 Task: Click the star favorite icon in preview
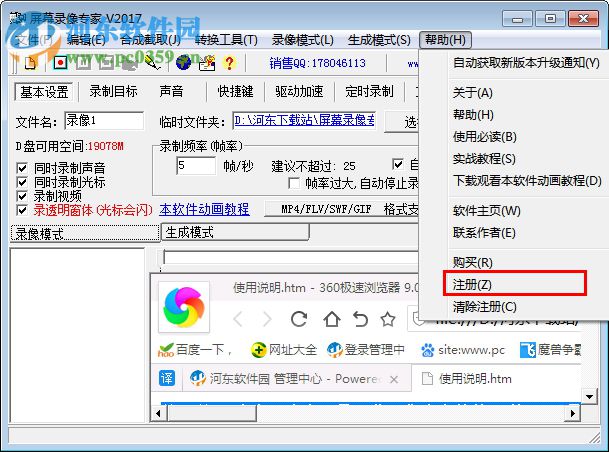(388, 319)
